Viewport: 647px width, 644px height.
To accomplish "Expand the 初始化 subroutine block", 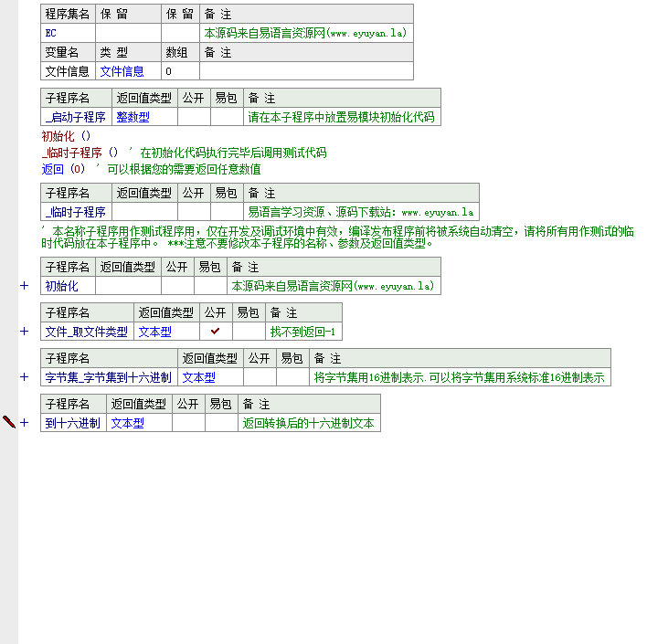I will click(25, 286).
